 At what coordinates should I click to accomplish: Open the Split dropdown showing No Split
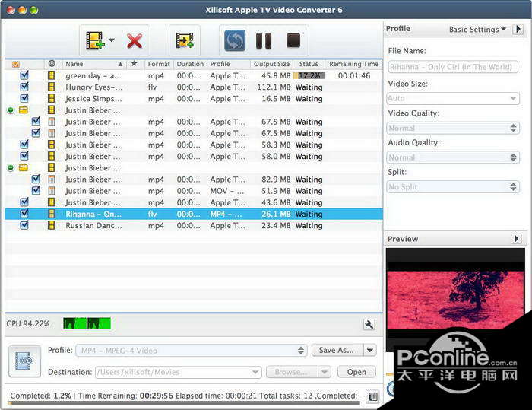point(453,186)
